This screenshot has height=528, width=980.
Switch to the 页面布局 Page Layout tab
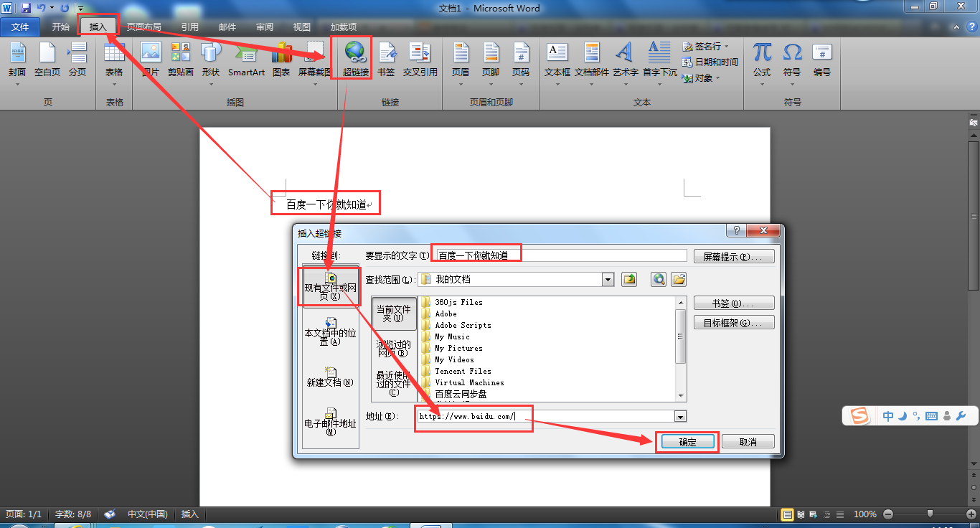click(x=144, y=27)
